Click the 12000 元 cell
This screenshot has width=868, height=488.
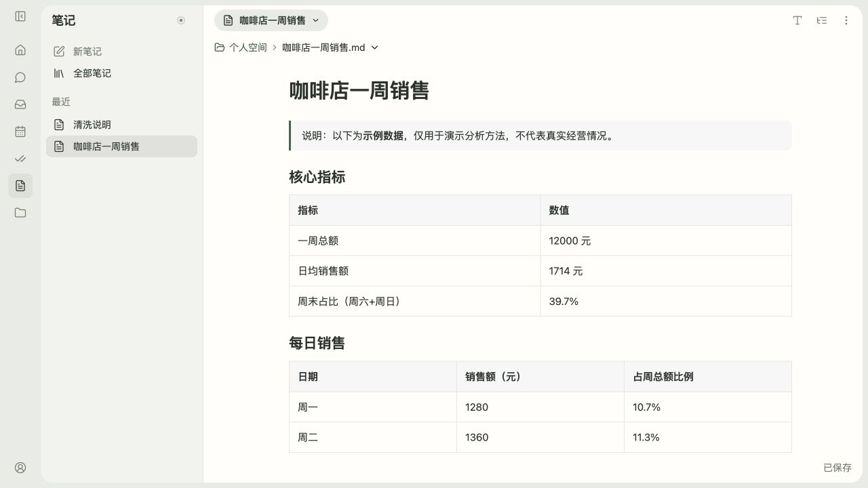666,241
